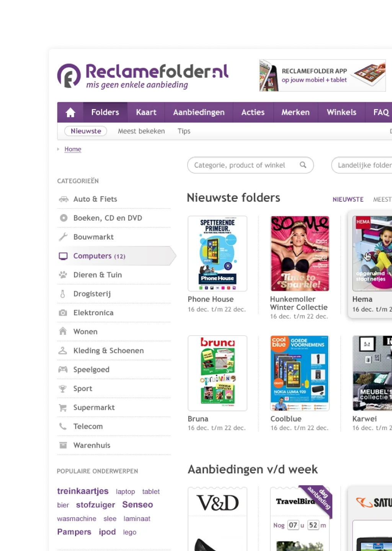Click the slee tag

click(110, 519)
